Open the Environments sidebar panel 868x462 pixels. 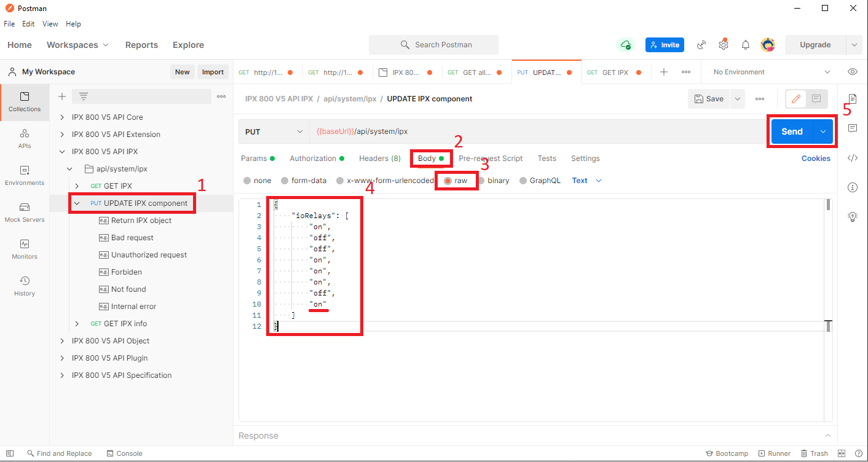tap(25, 176)
